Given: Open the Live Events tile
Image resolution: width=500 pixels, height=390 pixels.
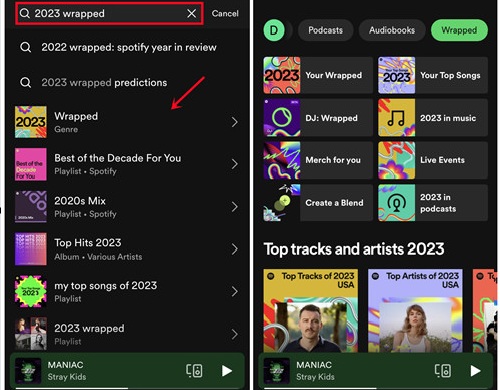Looking at the screenshot, I should click(x=433, y=160).
